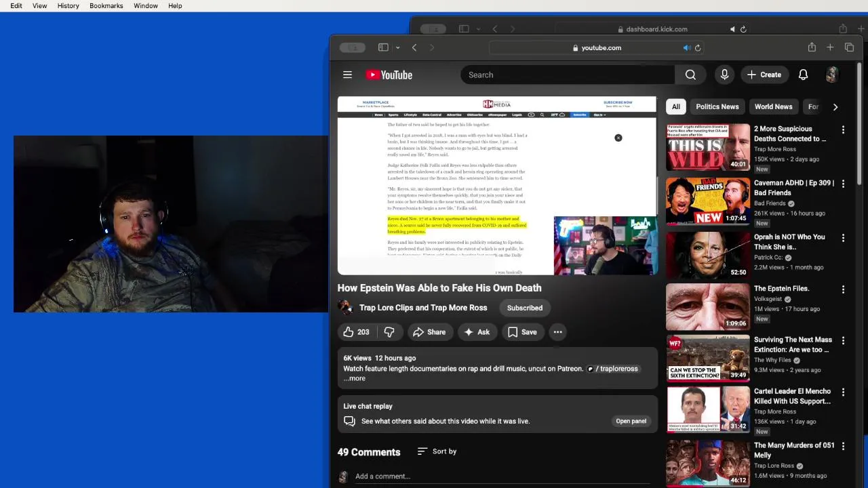This screenshot has width=868, height=488.
Task: Open options menu for Caveman ADHD video
Action: pyautogui.click(x=843, y=184)
